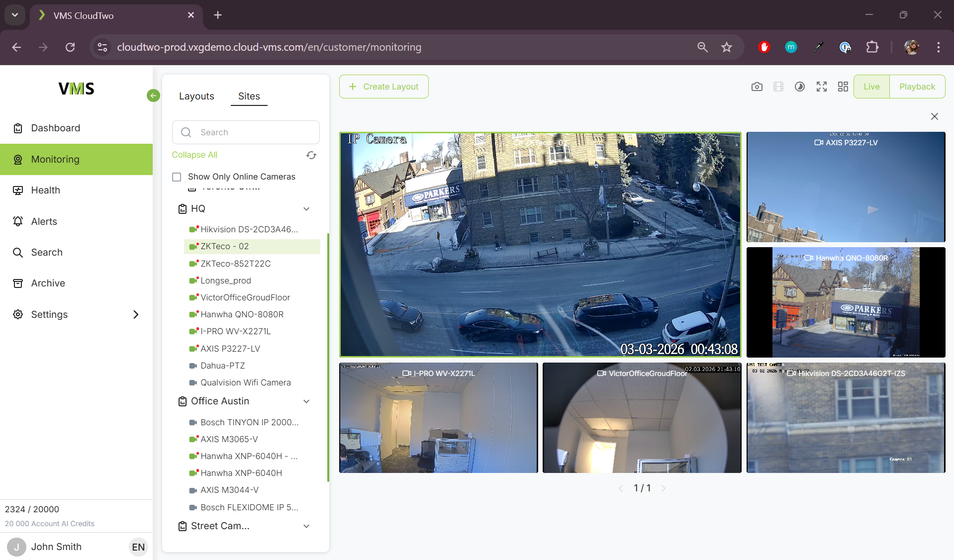
Task: Expand the Settings submenu arrow
Action: click(x=136, y=314)
